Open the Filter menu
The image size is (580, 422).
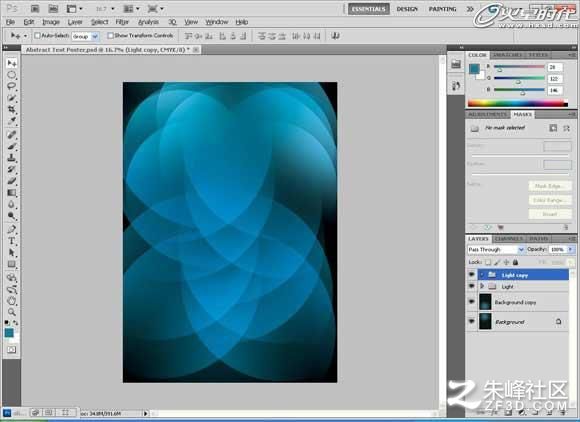pos(122,22)
